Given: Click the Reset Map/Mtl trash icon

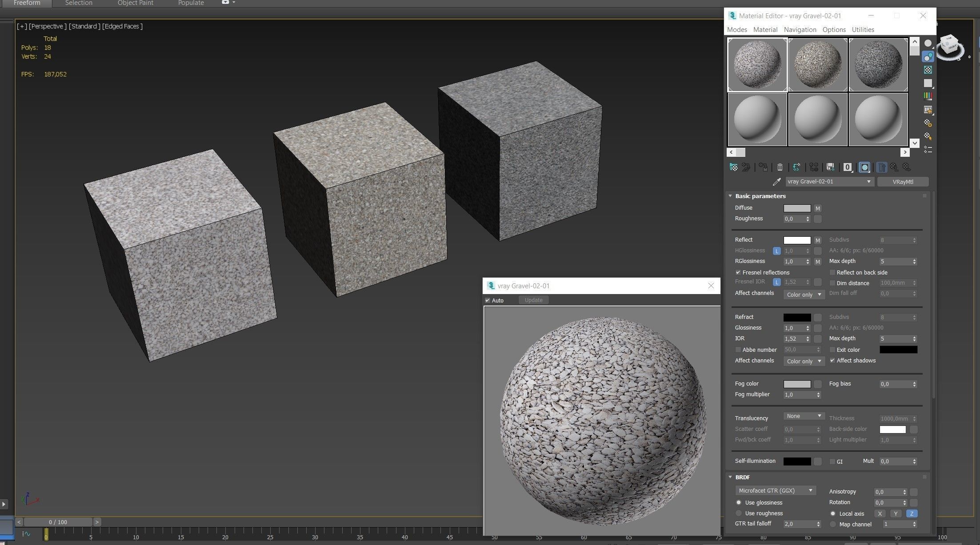Looking at the screenshot, I should 780,167.
